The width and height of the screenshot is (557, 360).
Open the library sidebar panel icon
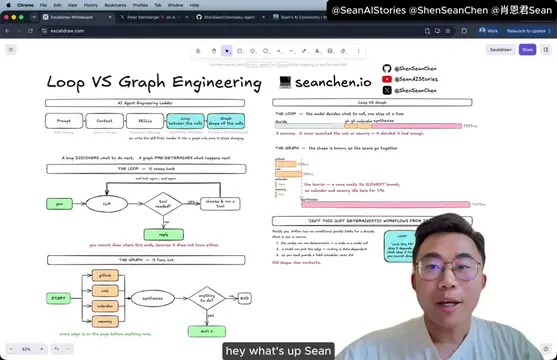[x=546, y=50]
